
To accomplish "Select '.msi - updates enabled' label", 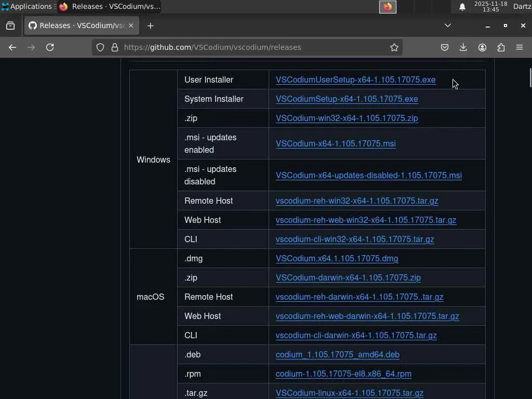I will click(x=210, y=143).
